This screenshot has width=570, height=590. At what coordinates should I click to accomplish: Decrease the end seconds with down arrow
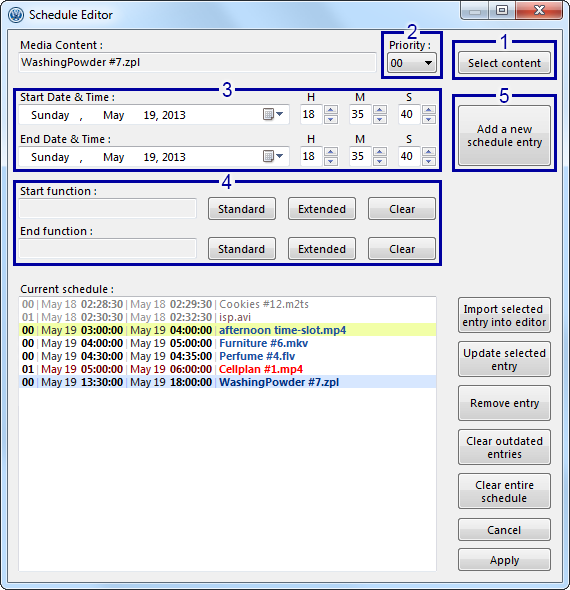429,161
